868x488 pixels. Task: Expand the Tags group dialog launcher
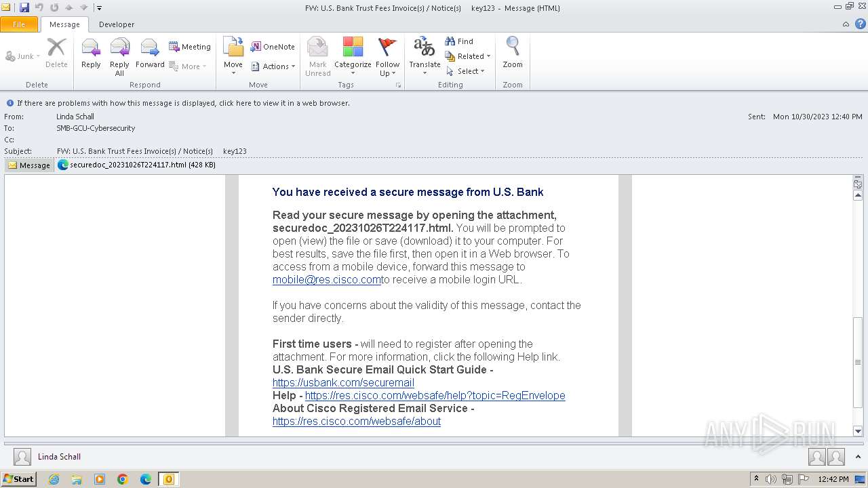pyautogui.click(x=398, y=85)
